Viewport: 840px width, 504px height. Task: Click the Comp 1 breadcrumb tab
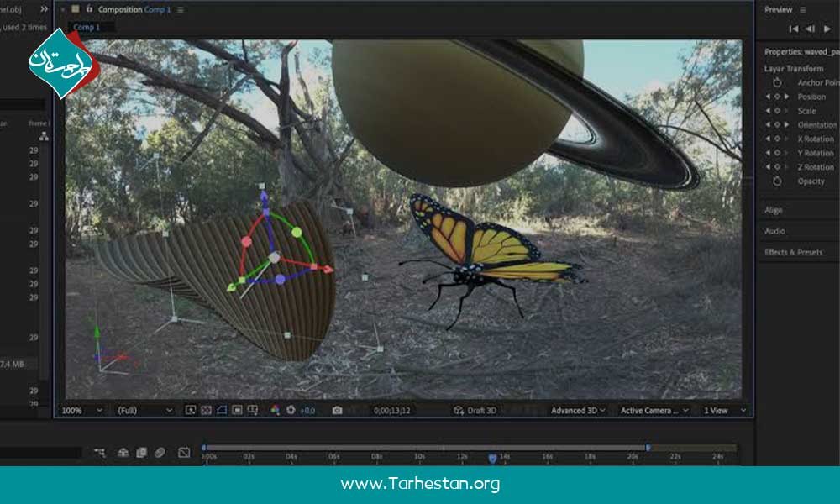[87, 27]
